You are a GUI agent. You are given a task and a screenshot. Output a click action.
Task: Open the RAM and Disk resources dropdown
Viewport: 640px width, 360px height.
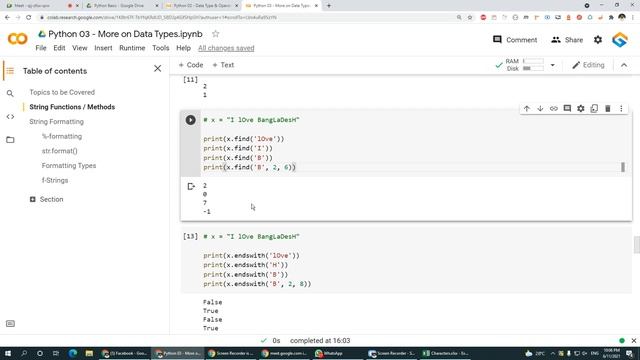pos(552,65)
